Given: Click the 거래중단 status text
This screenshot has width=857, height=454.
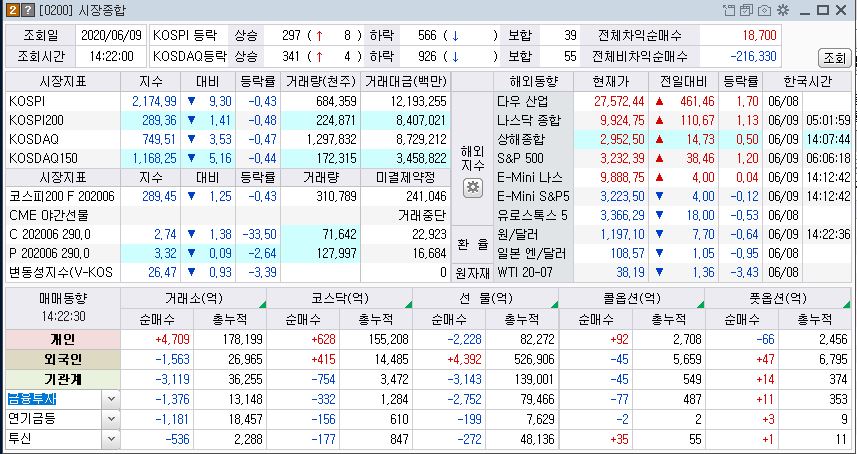Looking at the screenshot, I should tap(422, 215).
